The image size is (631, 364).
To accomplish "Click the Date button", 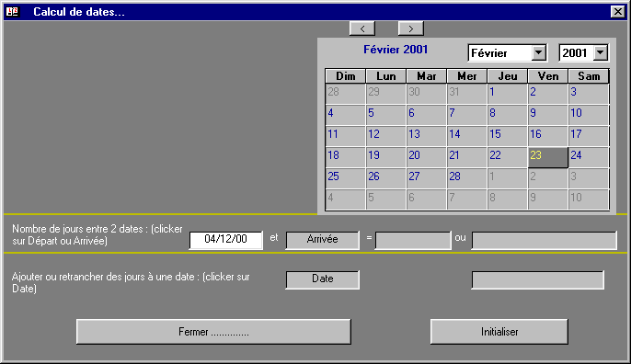I will coord(322,279).
